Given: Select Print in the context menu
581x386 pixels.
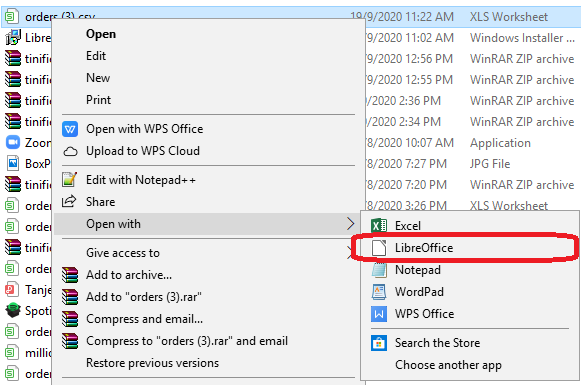Looking at the screenshot, I should [99, 100].
